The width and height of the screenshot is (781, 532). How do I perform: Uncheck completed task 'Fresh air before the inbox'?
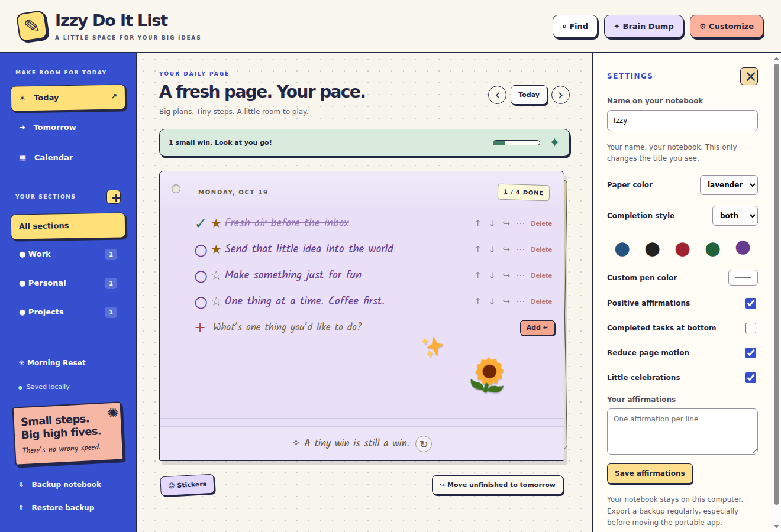201,223
